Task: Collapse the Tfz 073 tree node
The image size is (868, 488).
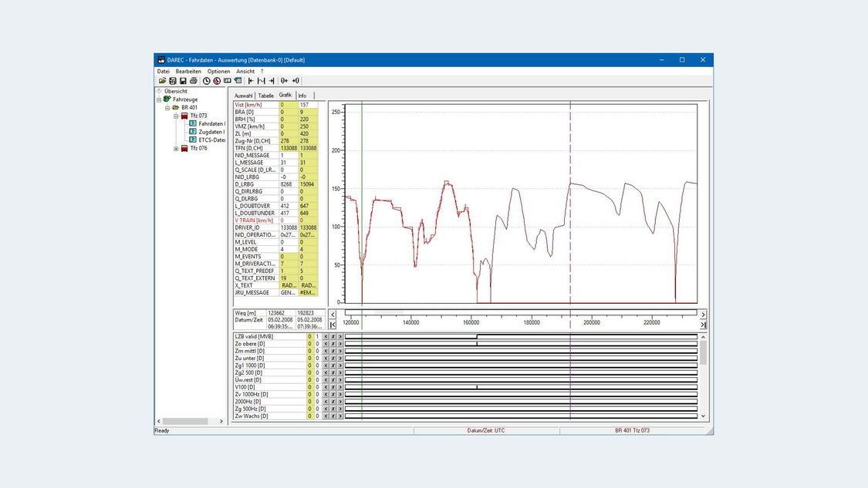Action: 176,116
